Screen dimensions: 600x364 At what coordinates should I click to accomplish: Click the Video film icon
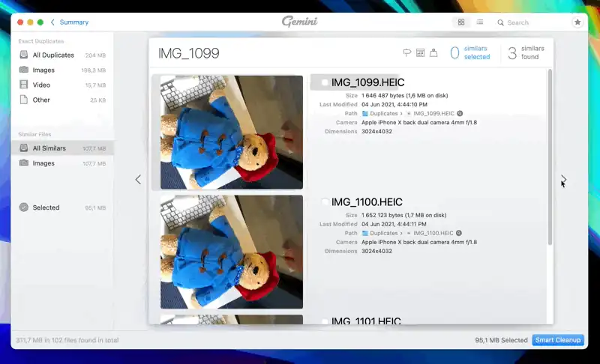point(24,85)
